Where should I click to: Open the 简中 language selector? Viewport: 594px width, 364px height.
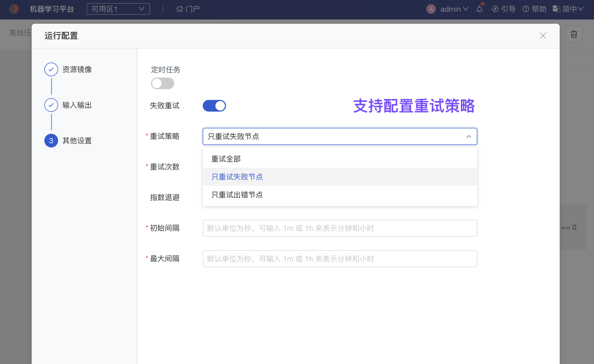(568, 9)
